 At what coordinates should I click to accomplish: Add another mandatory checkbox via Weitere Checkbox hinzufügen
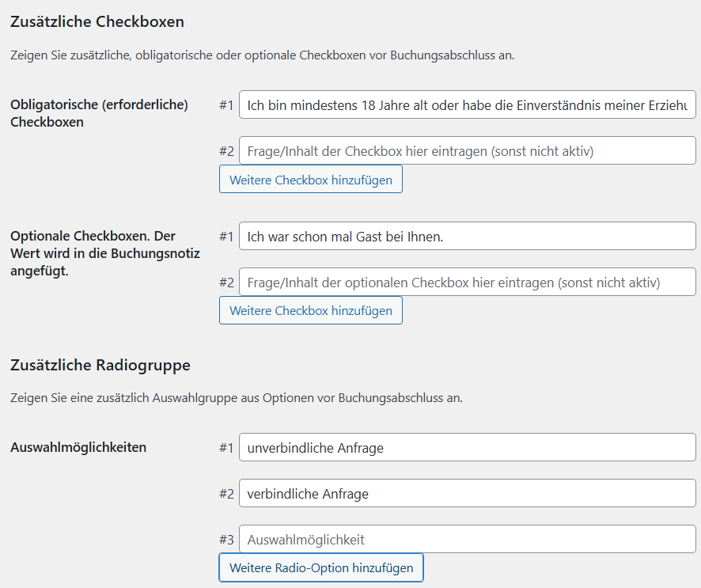[x=310, y=180]
